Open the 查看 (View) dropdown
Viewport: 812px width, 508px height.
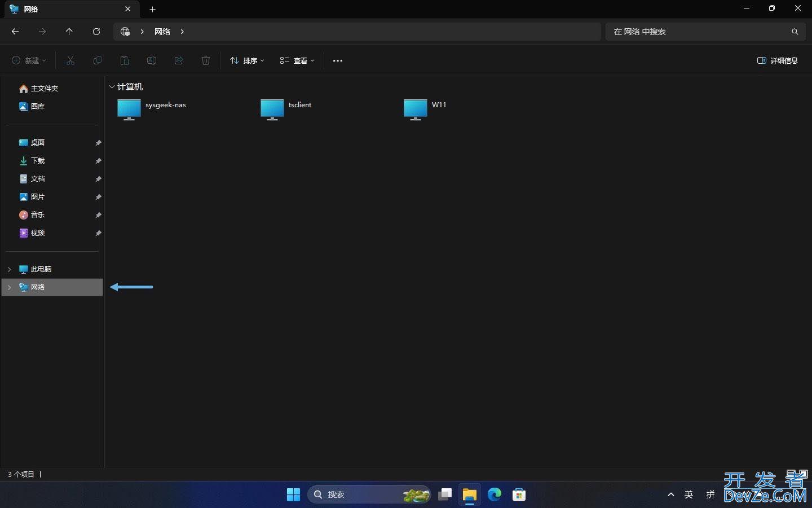coord(297,60)
